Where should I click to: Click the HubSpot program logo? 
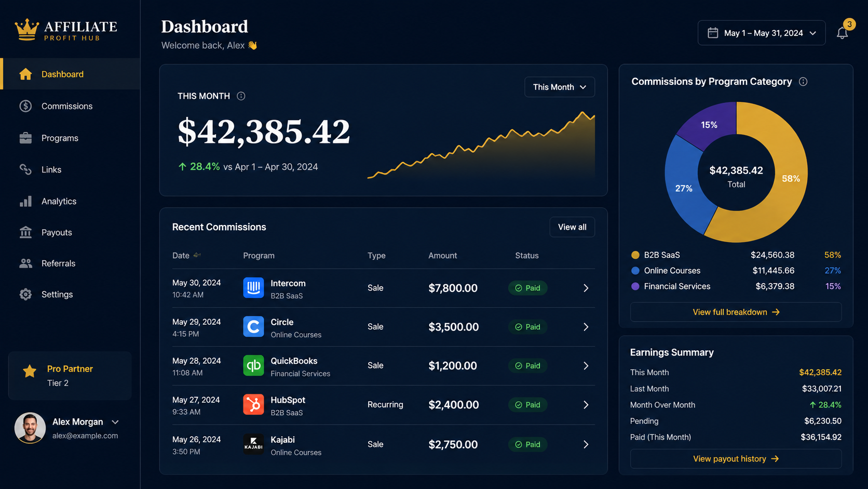[253, 405]
